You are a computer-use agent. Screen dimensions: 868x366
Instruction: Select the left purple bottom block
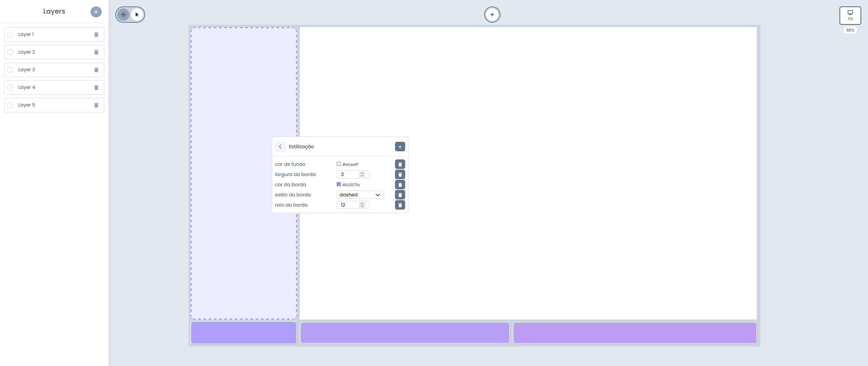[x=243, y=333]
